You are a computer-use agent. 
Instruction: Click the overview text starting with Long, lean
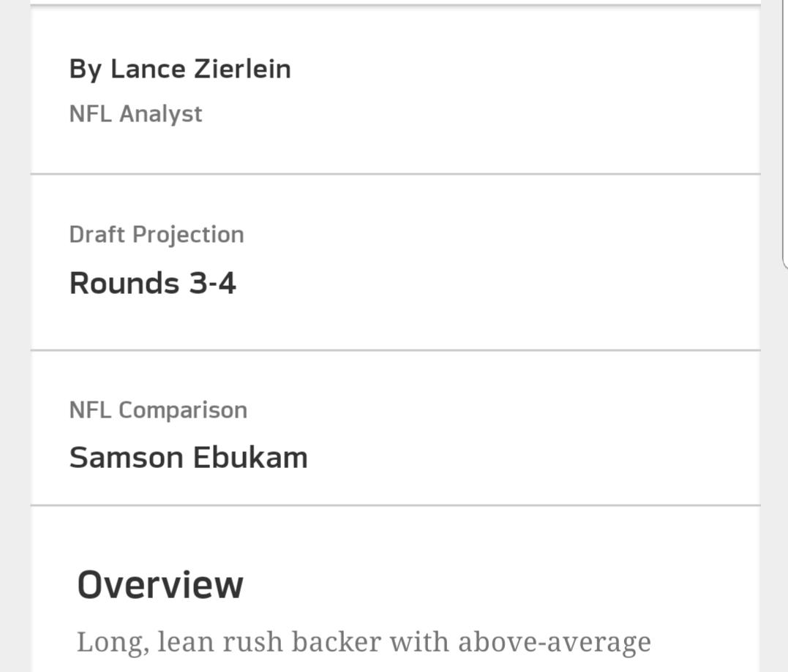click(364, 642)
